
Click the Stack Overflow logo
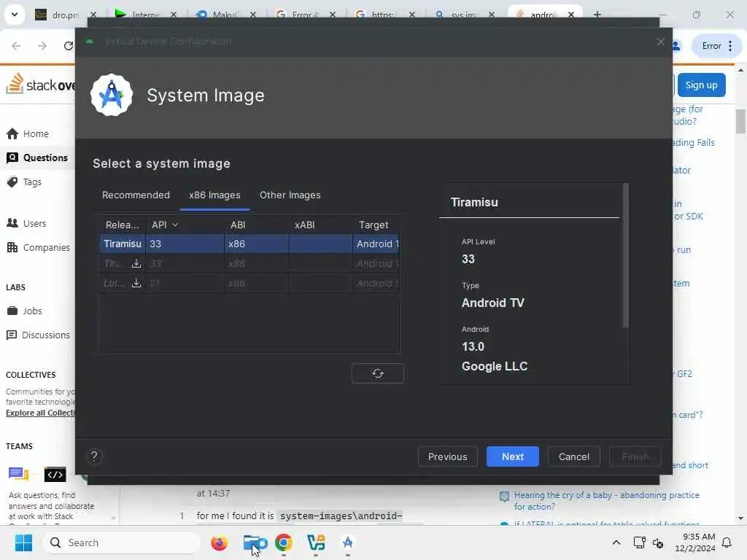pos(41,85)
